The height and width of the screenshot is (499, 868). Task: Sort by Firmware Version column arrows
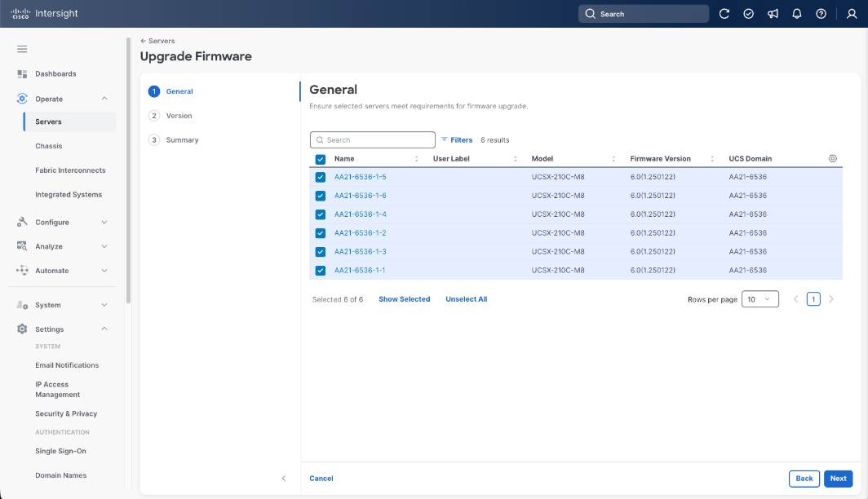click(x=712, y=159)
